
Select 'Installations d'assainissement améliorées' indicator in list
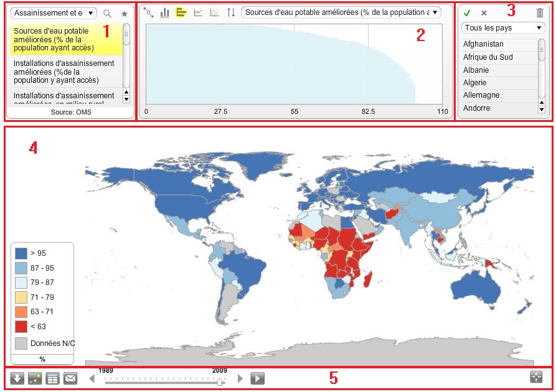(x=64, y=72)
